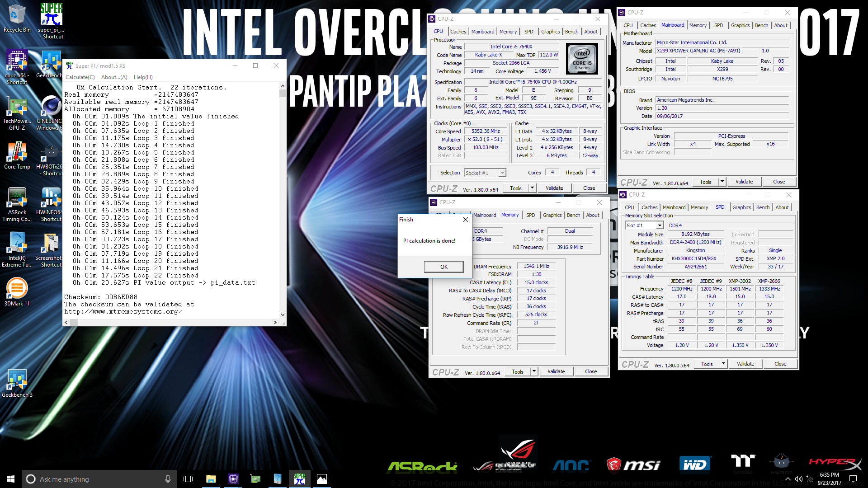Switch to SPD tab in Memory window
Screen dimensions: 868x488
click(x=530, y=215)
